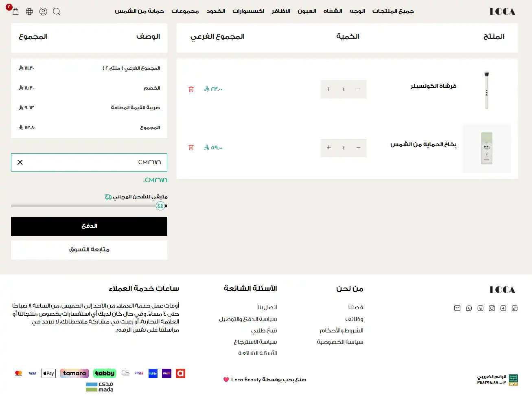Click the LOCA logo in header
This screenshot has height=396, width=532.
[x=503, y=11]
